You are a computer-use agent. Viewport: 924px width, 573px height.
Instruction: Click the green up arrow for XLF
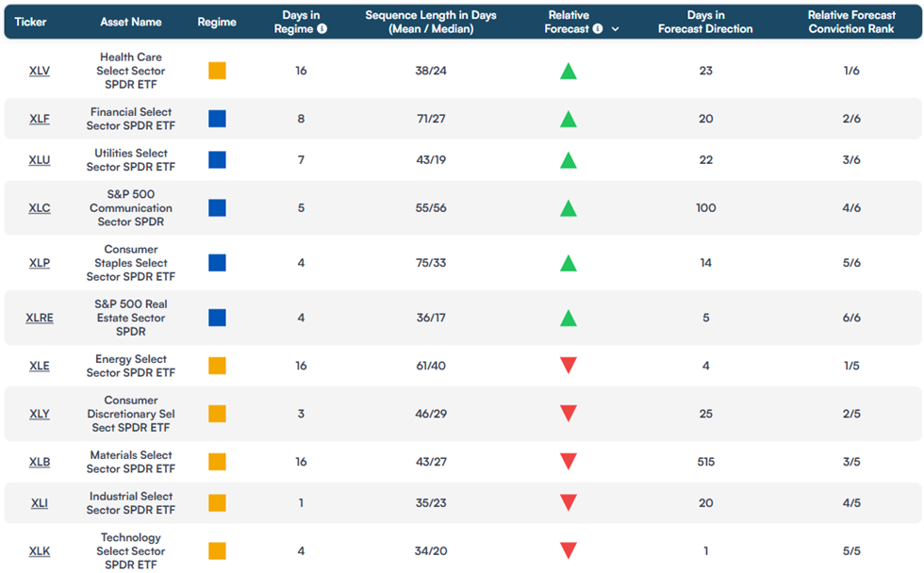click(x=568, y=119)
